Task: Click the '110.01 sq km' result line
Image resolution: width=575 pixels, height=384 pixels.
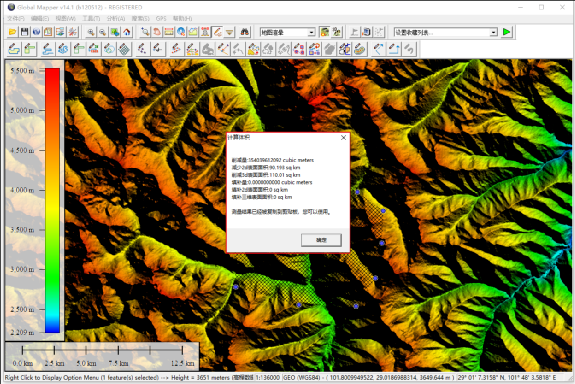Action: point(266,175)
